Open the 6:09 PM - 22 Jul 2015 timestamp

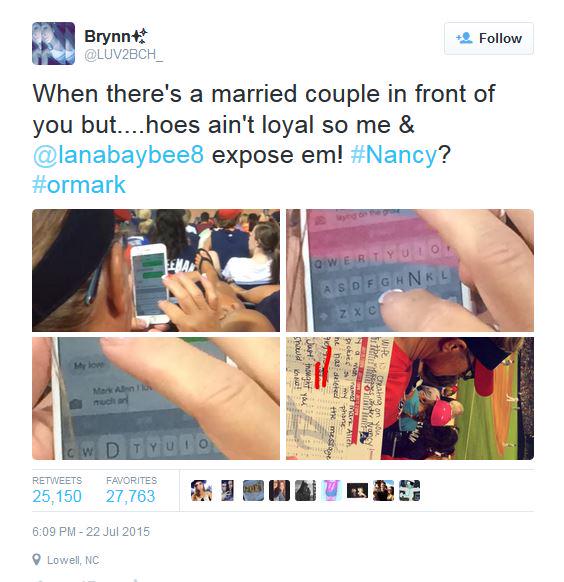click(x=91, y=532)
